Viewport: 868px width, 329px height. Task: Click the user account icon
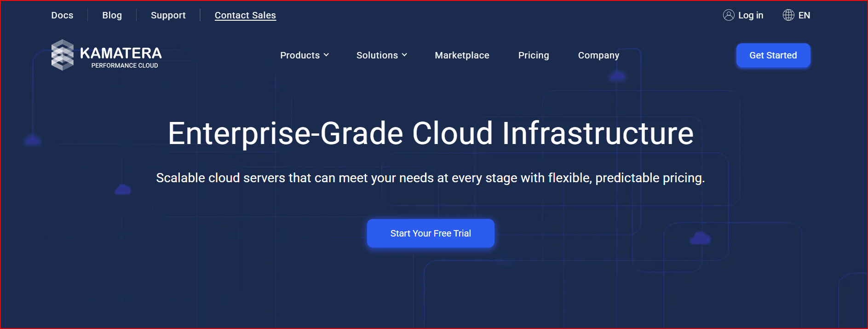point(729,15)
